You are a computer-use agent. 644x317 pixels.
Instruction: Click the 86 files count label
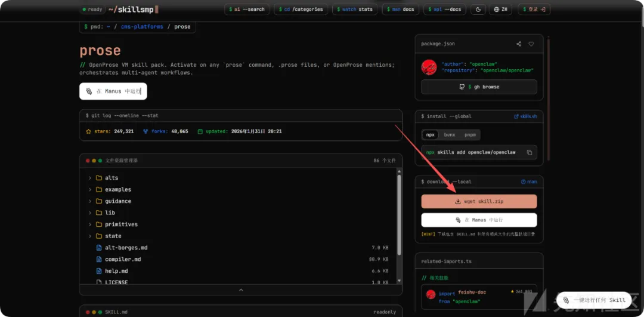coord(385,161)
